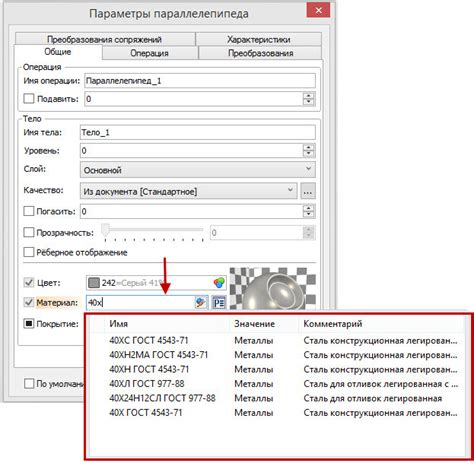The image size is (474, 466).
Task: Toggle the Прозрачность checkbox
Action: (x=29, y=232)
